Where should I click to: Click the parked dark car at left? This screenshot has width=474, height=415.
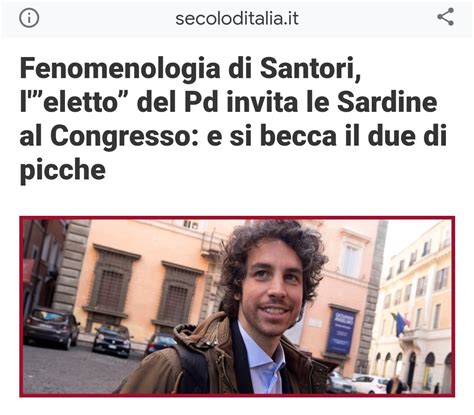click(x=51, y=327)
